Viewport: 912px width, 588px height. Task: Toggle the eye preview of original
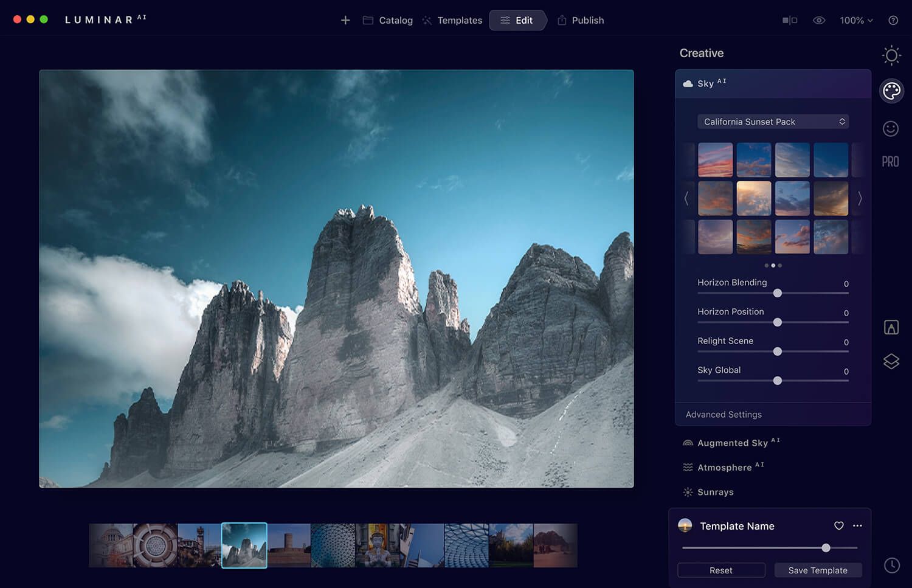tap(819, 20)
